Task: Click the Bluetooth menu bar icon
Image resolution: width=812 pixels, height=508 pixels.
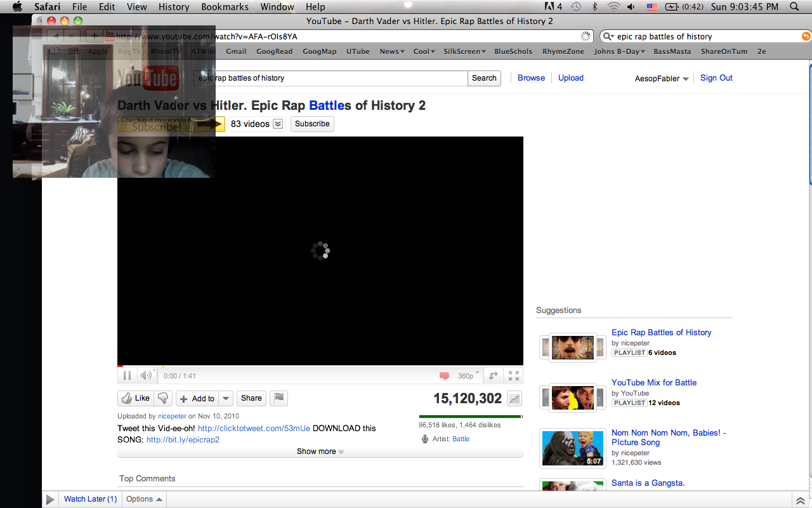Action: tap(594, 7)
